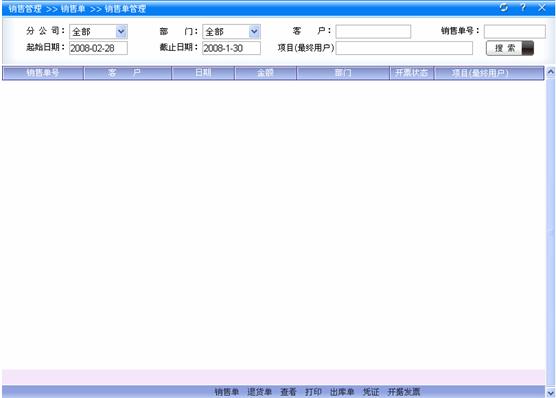Sort by 客户 column header
556x398 pixels.
point(128,73)
